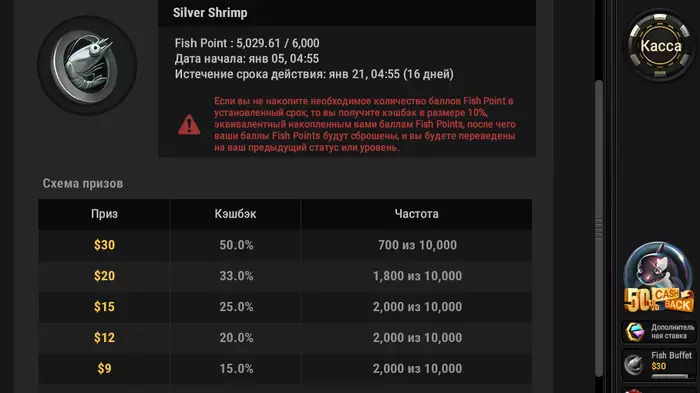Click the Схема призов heading
The height and width of the screenshot is (393, 700).
coord(83,184)
